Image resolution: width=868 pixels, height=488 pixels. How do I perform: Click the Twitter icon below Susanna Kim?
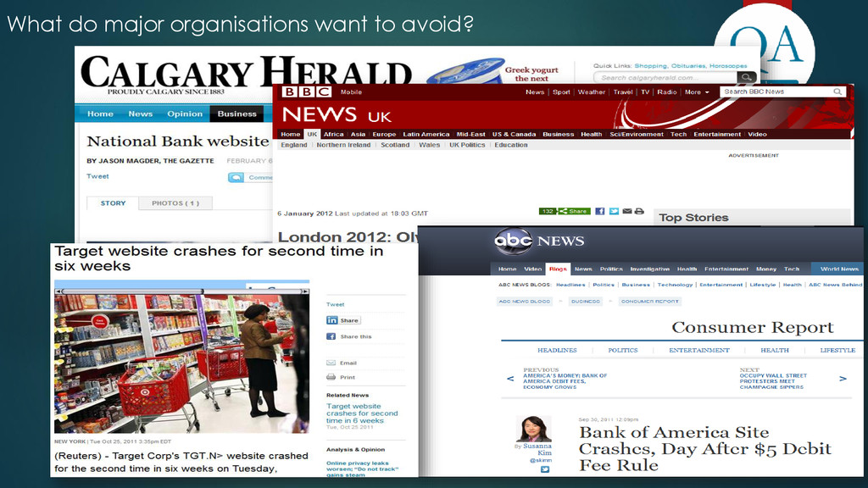point(545,469)
